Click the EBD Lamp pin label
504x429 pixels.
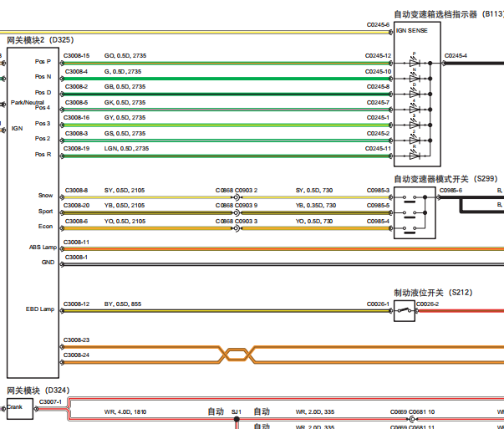click(x=40, y=309)
